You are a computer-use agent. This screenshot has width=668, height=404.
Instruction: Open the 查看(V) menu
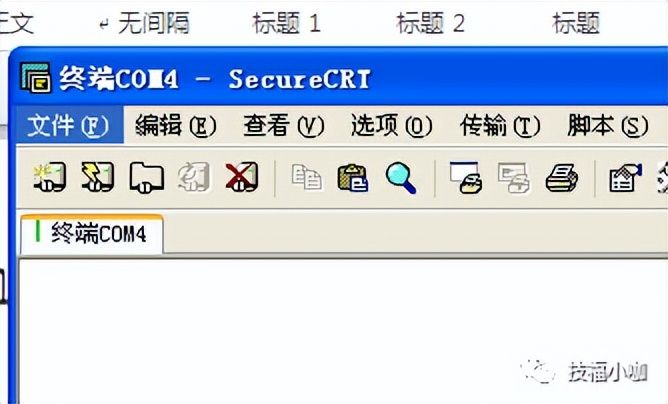click(x=284, y=126)
